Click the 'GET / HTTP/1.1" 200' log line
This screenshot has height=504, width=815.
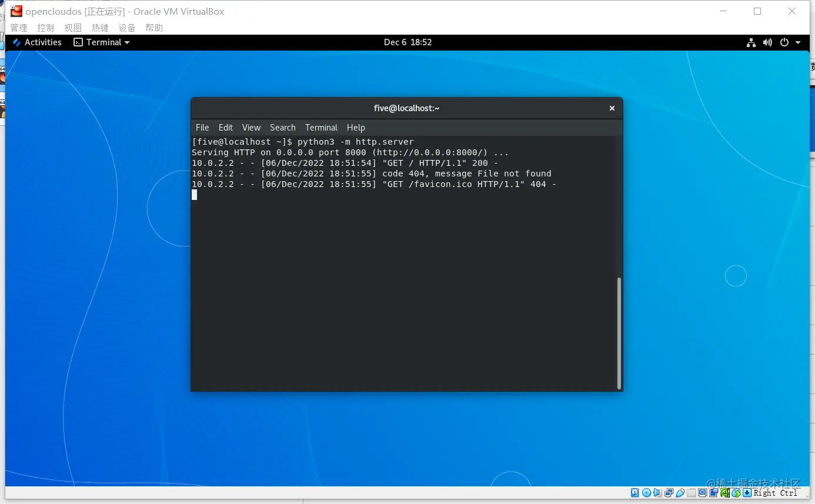(345, 163)
